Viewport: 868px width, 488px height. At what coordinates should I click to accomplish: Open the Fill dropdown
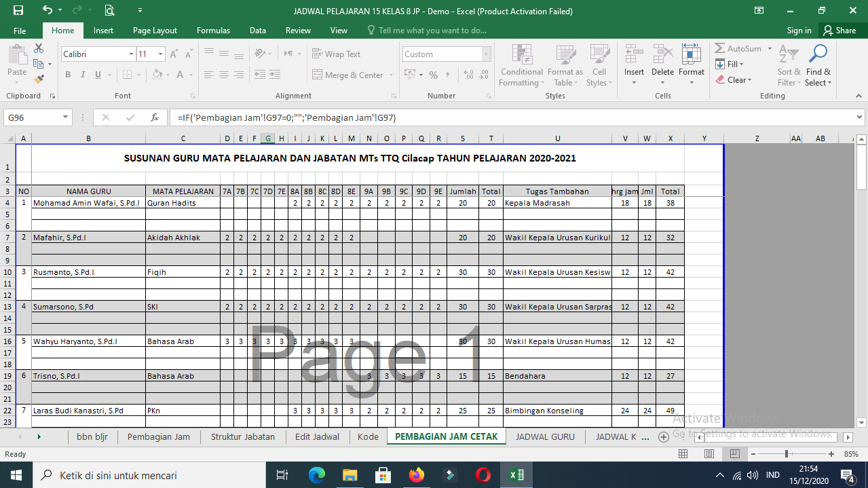(x=730, y=64)
